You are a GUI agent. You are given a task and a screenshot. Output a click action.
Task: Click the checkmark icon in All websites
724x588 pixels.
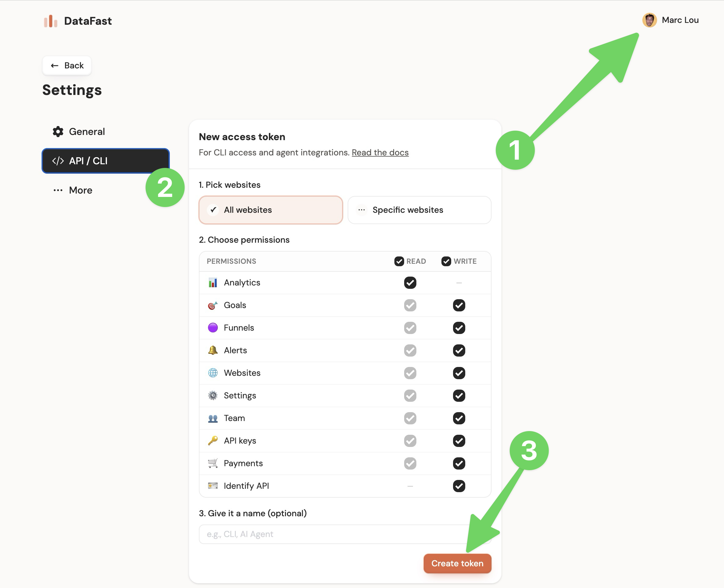coord(213,210)
